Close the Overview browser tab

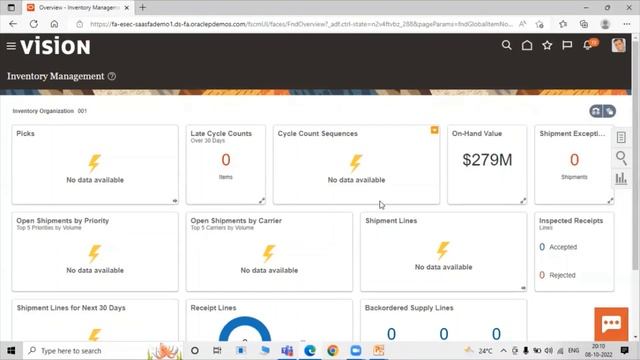coord(127,8)
